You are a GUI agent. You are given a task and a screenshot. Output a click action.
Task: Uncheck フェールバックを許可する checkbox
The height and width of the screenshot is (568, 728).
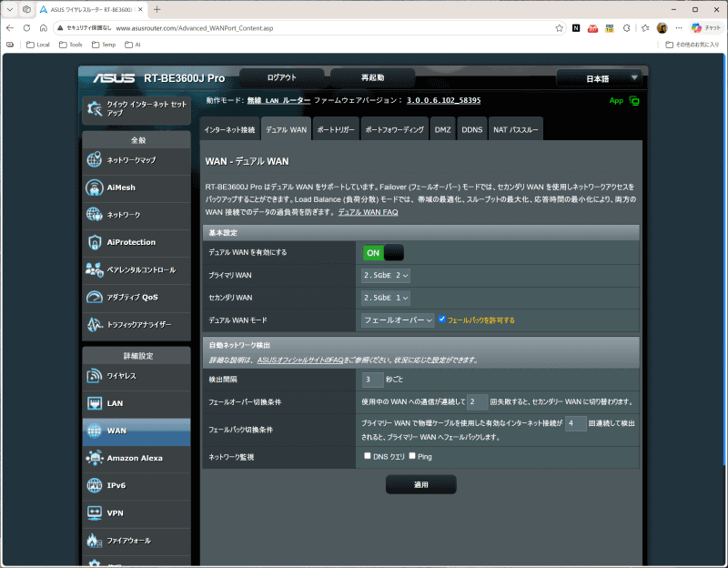click(x=442, y=319)
